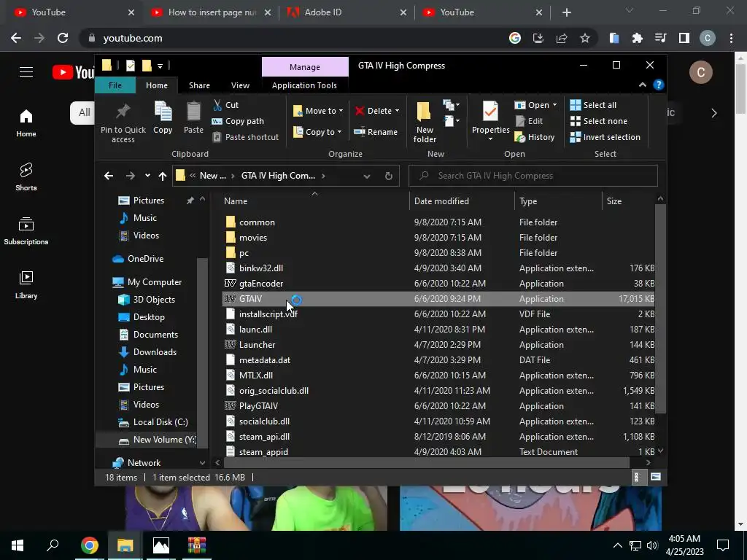747x560 pixels.
Task: Expand the Open dropdown arrow
Action: click(x=554, y=105)
